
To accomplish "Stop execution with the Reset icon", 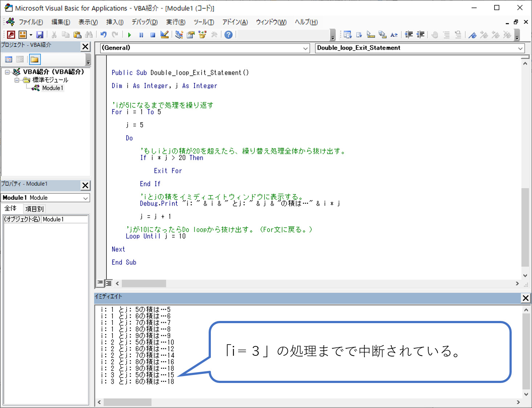I will tap(152, 34).
